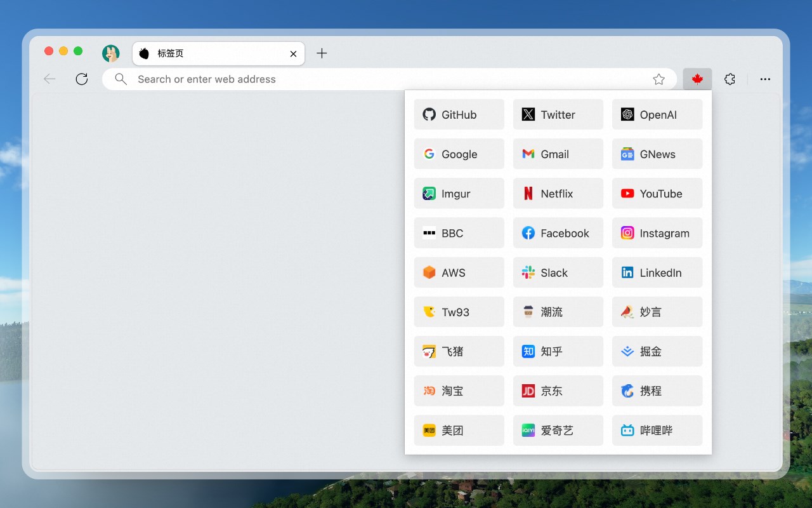Viewport: 812px width, 508px height.
Task: Click the Imgur logo icon
Action: [x=429, y=194]
